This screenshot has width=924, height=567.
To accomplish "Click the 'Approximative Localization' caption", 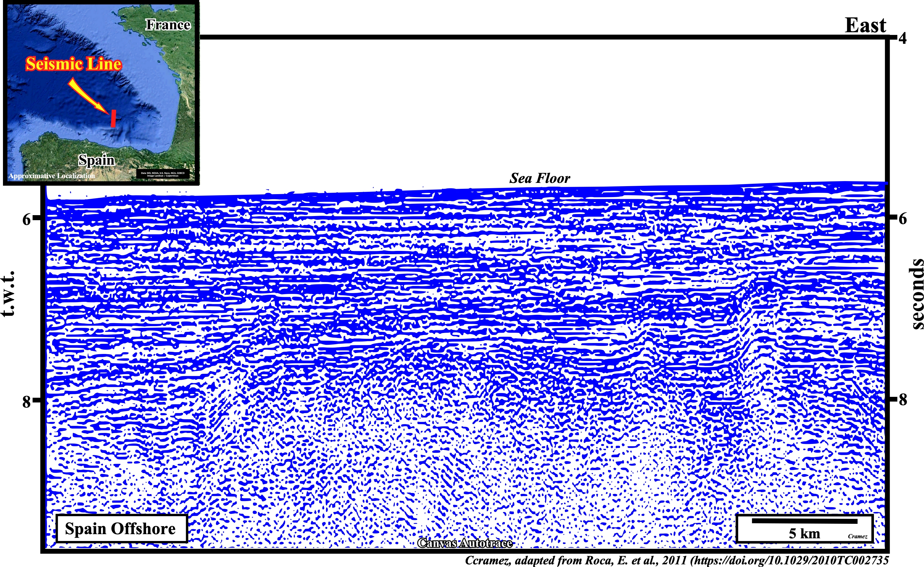I will pyautogui.click(x=52, y=176).
